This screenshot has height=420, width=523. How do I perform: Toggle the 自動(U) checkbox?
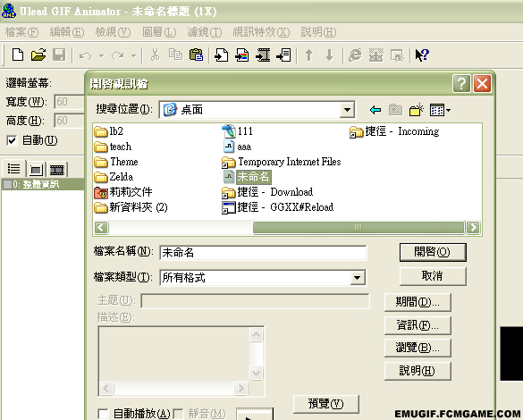tap(12, 140)
